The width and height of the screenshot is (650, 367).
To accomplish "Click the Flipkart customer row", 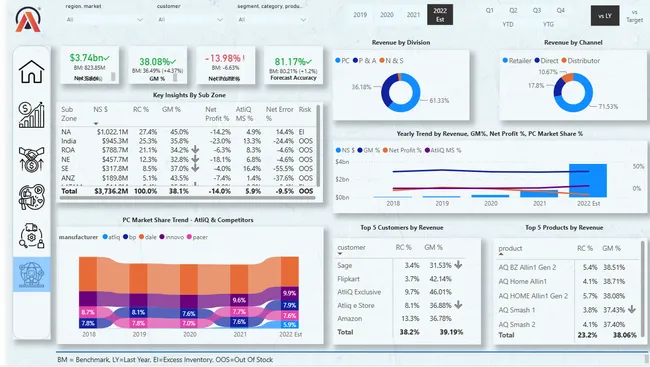I will (x=400, y=279).
